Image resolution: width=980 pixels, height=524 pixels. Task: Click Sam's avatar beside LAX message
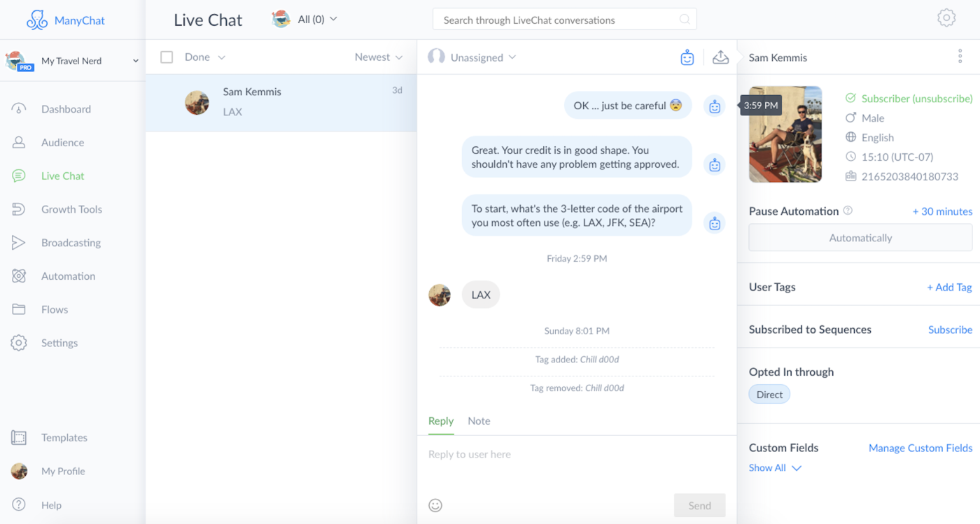pyautogui.click(x=440, y=295)
